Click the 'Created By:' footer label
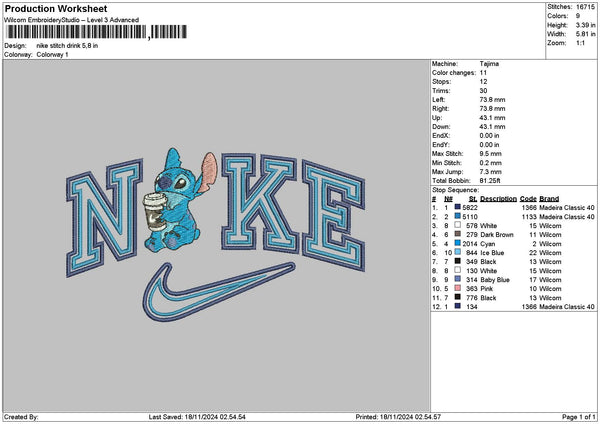Image resolution: width=600 pixels, height=424 pixels. coord(21,417)
